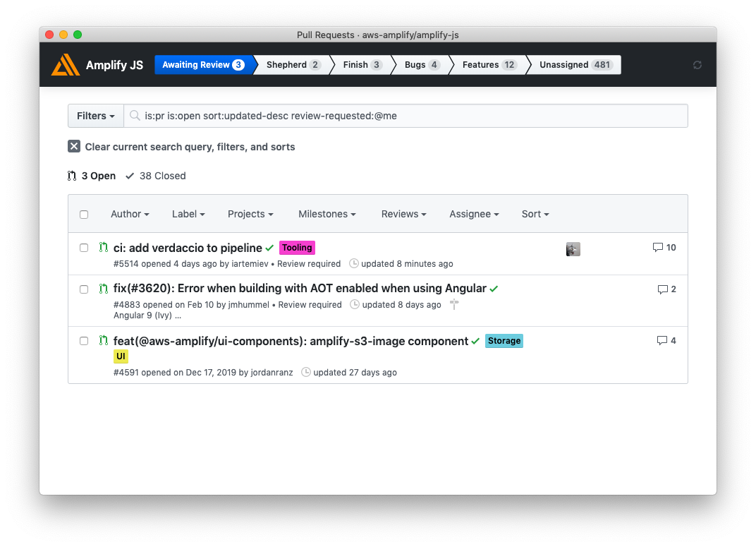Open the Assignee filter dropdown
The height and width of the screenshot is (547, 756).
(474, 214)
